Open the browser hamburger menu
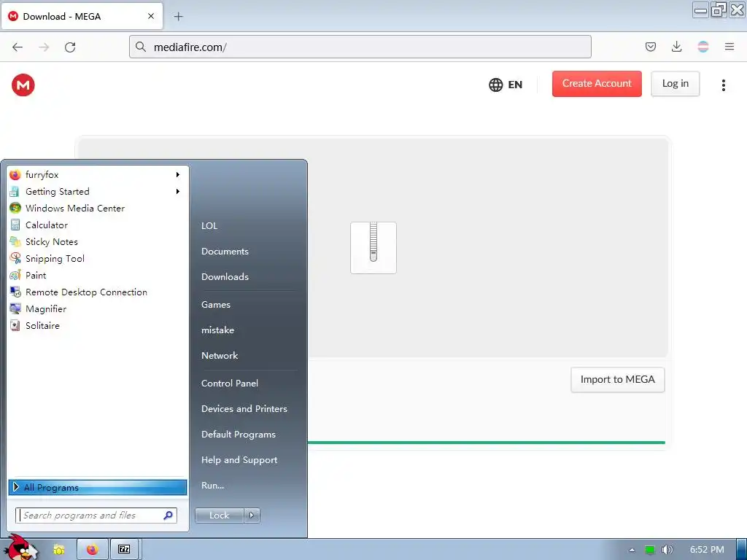Screen dimensions: 747x560 coord(729,47)
